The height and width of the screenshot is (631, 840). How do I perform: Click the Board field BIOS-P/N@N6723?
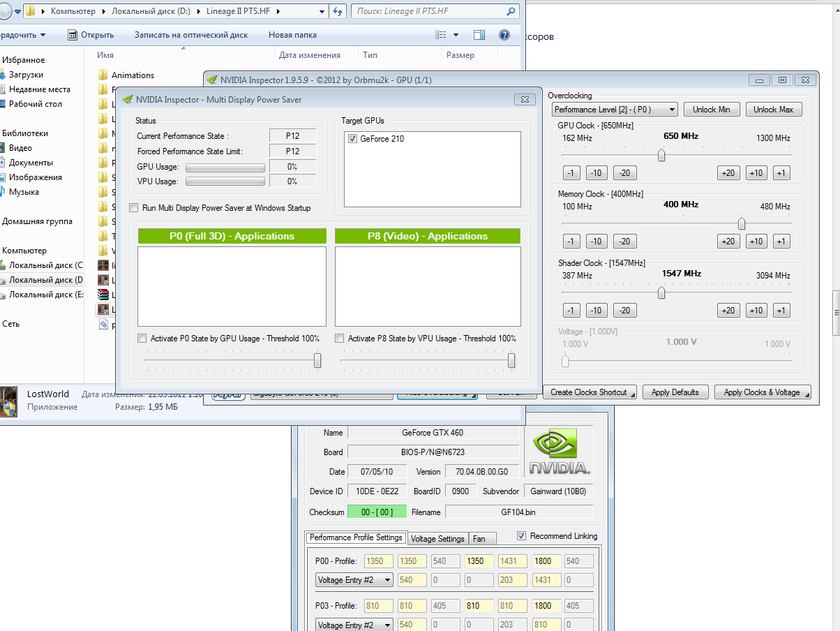tap(433, 452)
